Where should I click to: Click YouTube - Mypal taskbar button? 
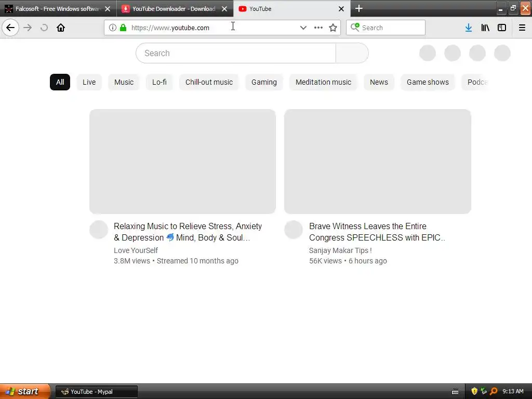tap(97, 392)
